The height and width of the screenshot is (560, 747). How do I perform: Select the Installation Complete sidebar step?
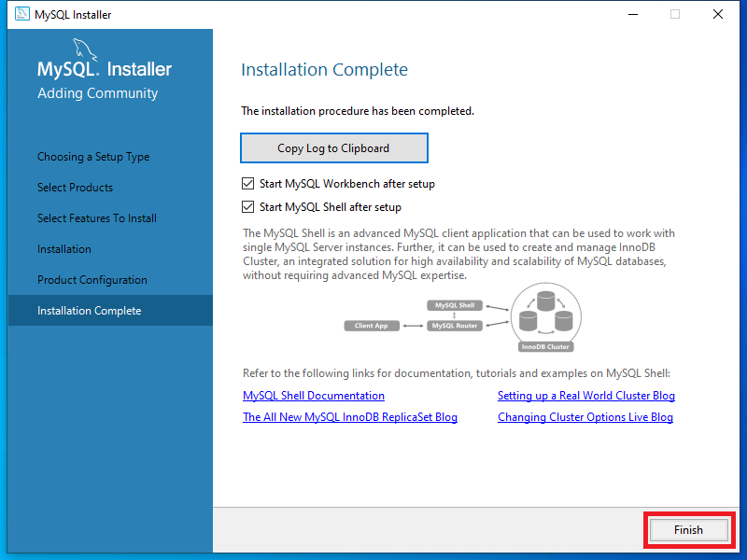(110, 311)
